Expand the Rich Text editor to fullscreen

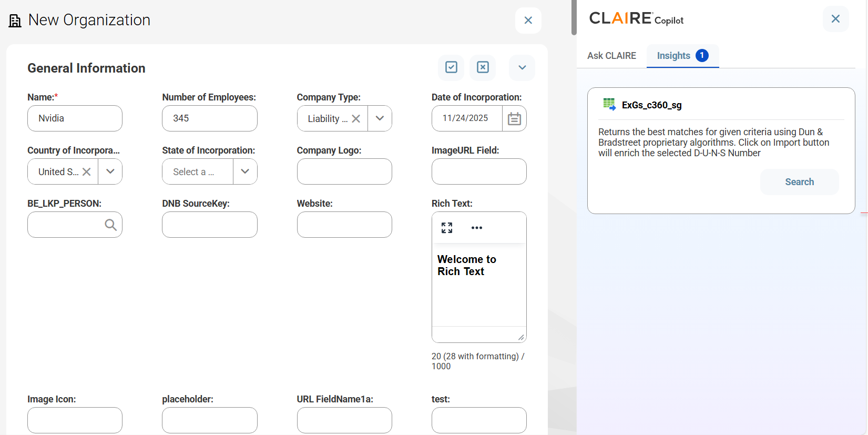point(447,228)
